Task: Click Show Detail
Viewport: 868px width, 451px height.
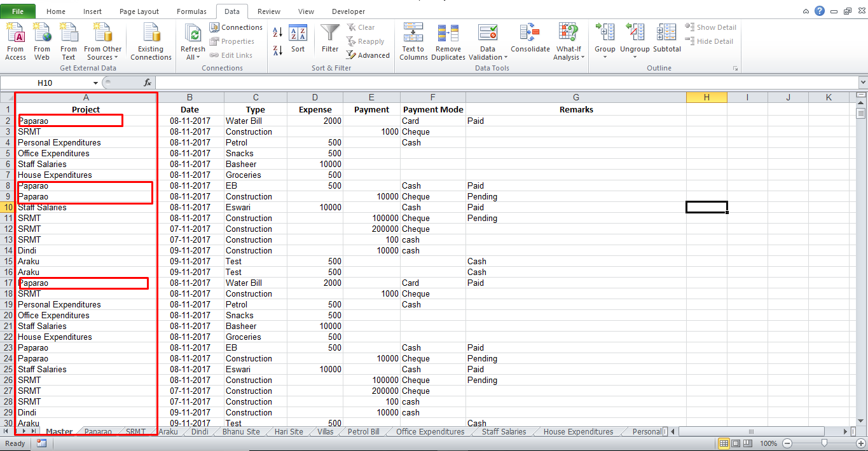Action: [x=710, y=27]
